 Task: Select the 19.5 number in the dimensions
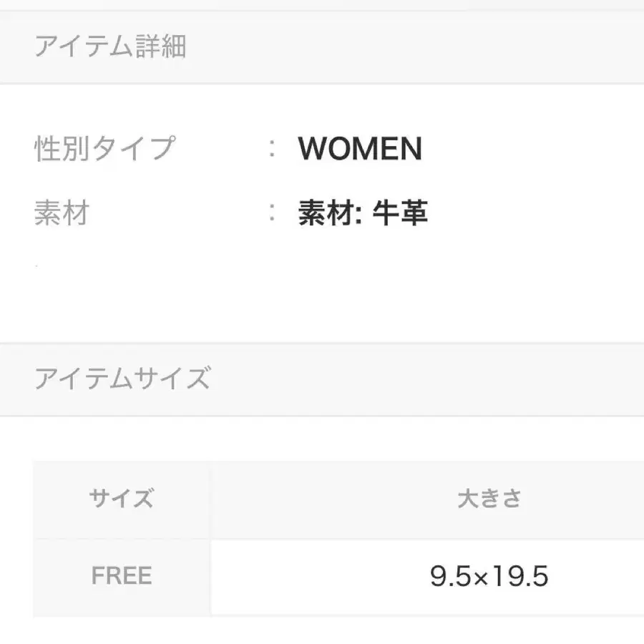(519, 577)
